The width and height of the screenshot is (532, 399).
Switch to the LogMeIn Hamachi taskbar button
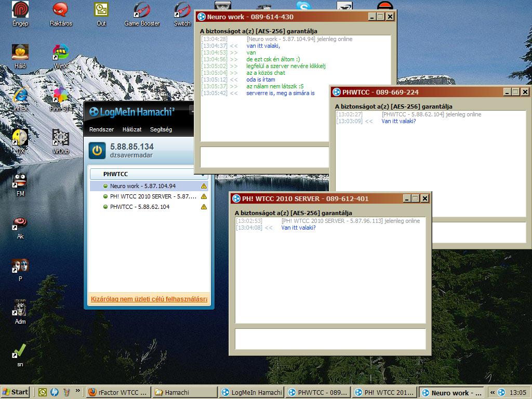251,393
